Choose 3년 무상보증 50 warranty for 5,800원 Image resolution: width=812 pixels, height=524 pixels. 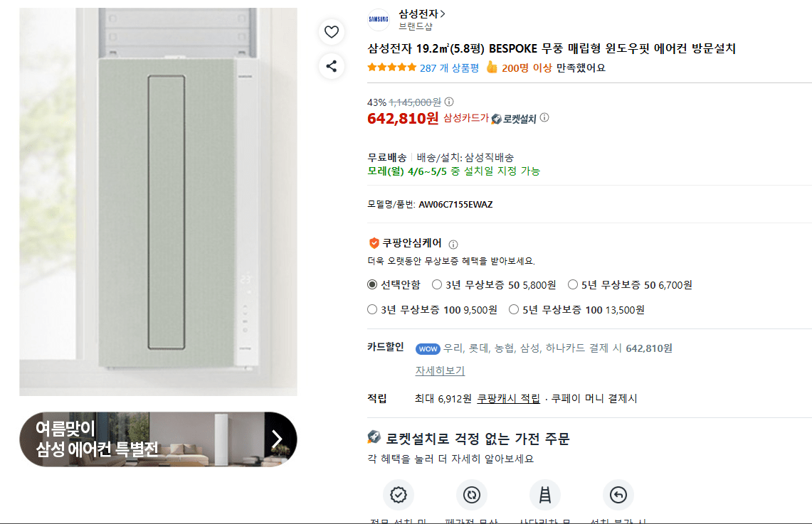436,284
